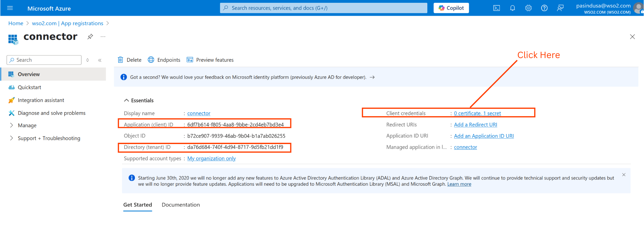Select Overview in the sidebar

(x=53, y=74)
